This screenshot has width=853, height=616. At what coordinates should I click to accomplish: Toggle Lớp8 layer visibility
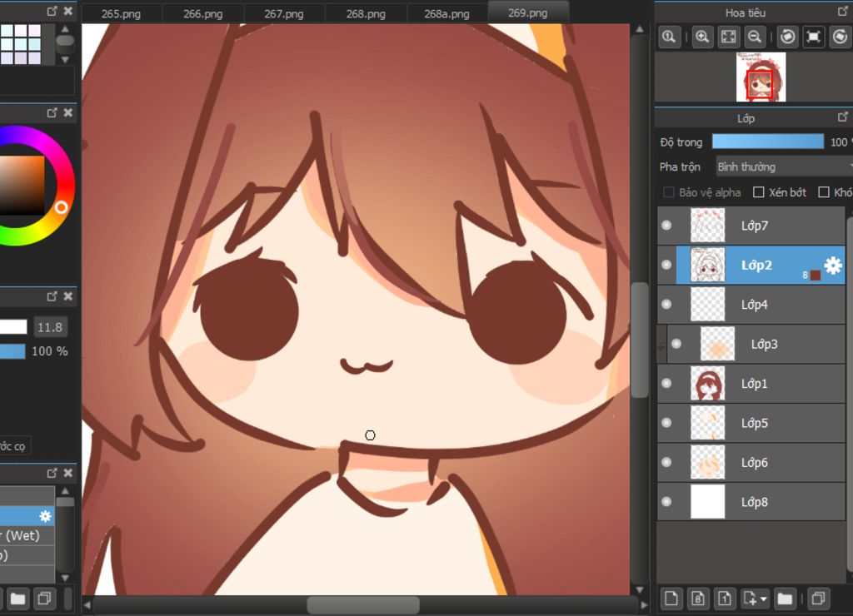(666, 502)
